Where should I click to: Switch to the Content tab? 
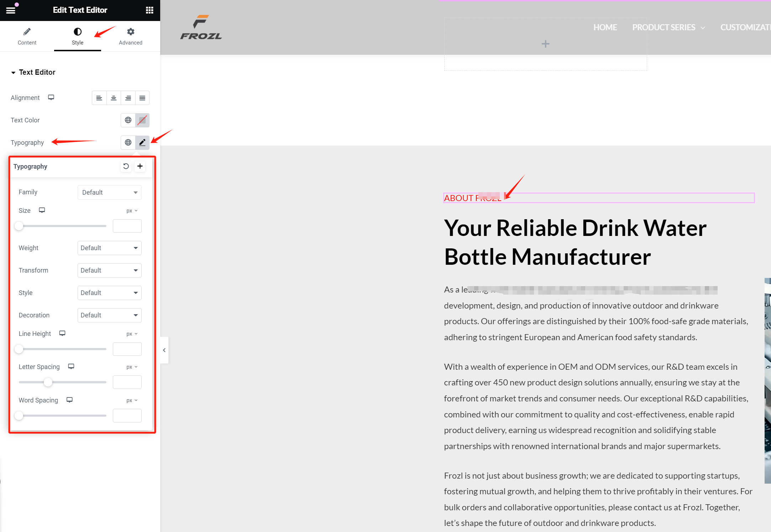click(27, 36)
